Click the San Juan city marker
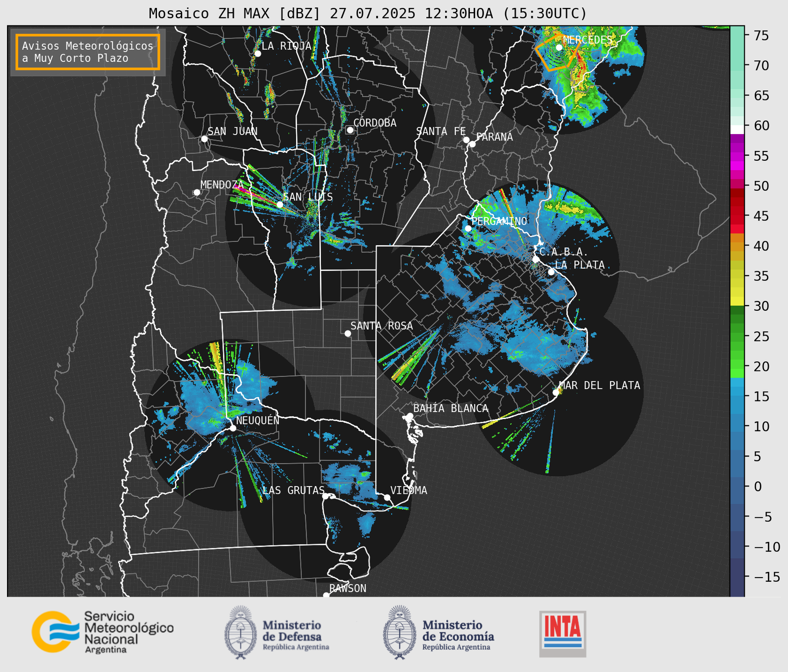Viewport: 788px width, 672px height. (x=204, y=139)
